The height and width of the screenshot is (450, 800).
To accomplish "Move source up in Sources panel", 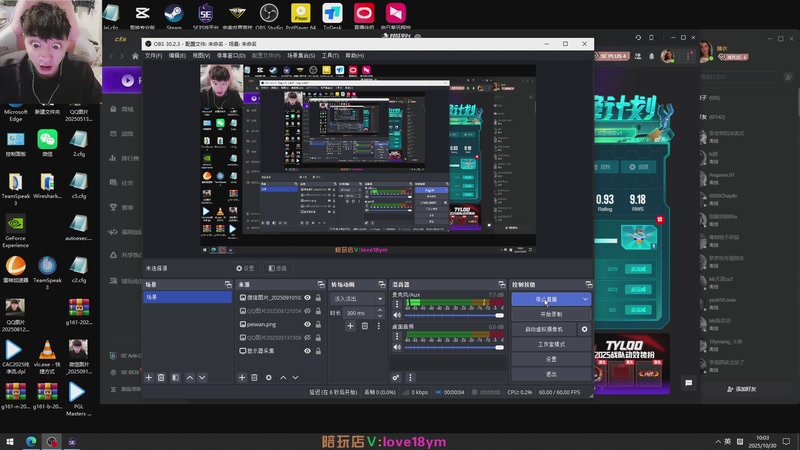I will click(283, 378).
